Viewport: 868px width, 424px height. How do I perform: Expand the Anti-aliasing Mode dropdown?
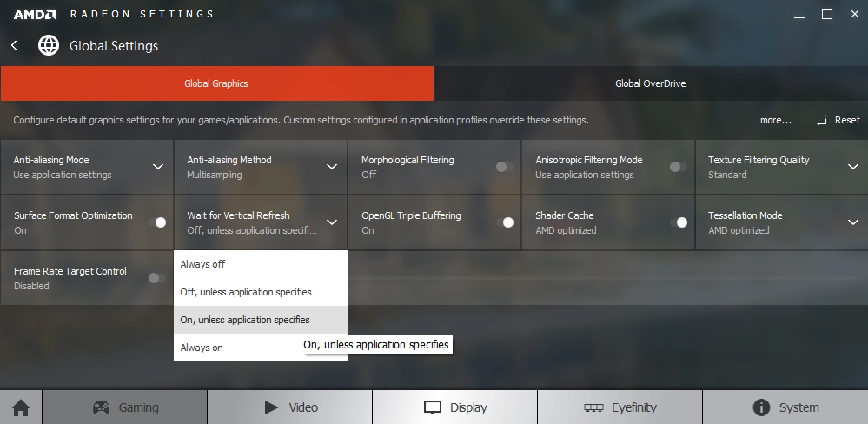click(158, 167)
